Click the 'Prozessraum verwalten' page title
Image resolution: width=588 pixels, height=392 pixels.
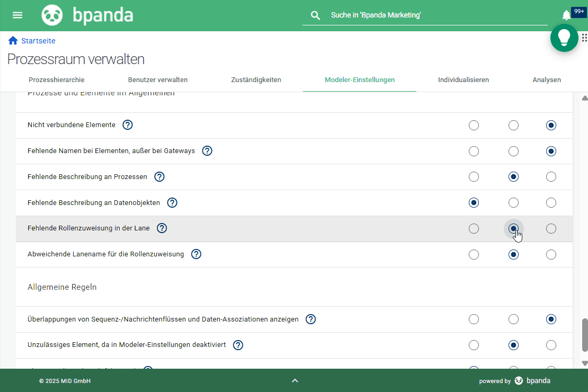(x=76, y=59)
